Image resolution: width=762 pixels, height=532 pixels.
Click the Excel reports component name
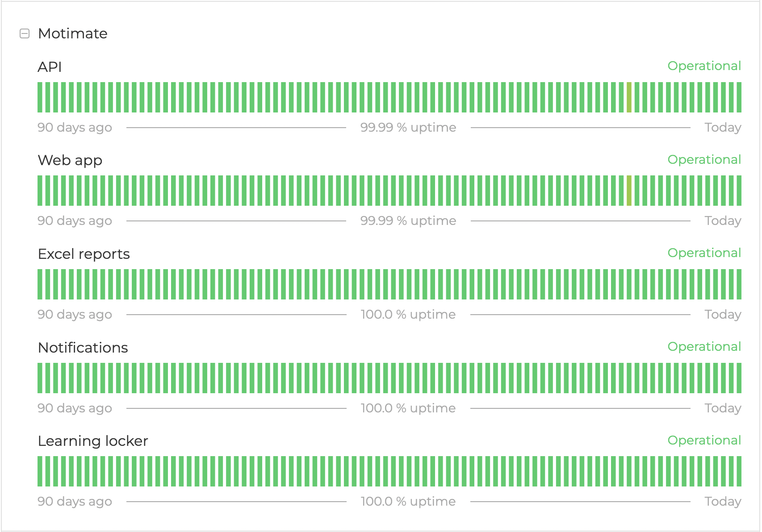pos(84,254)
